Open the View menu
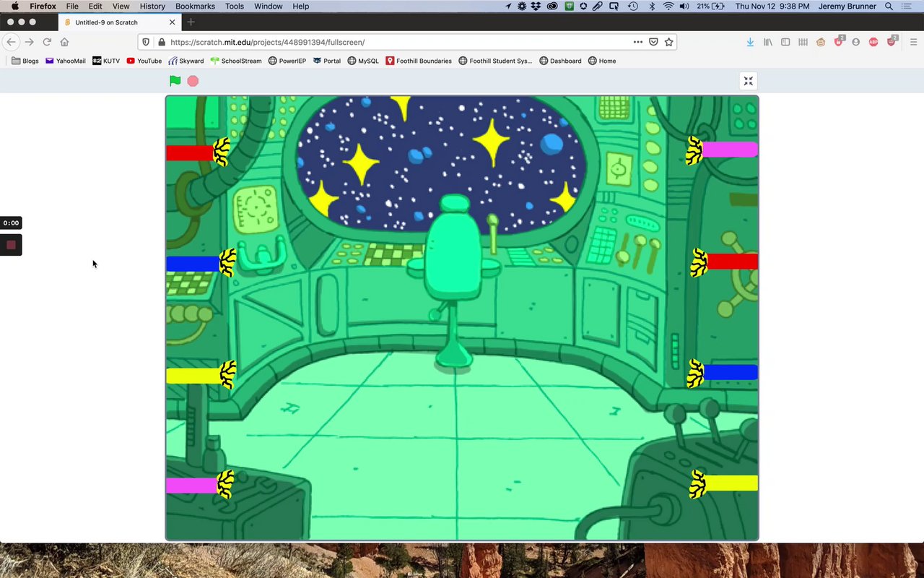This screenshot has height=578, width=924. point(121,6)
